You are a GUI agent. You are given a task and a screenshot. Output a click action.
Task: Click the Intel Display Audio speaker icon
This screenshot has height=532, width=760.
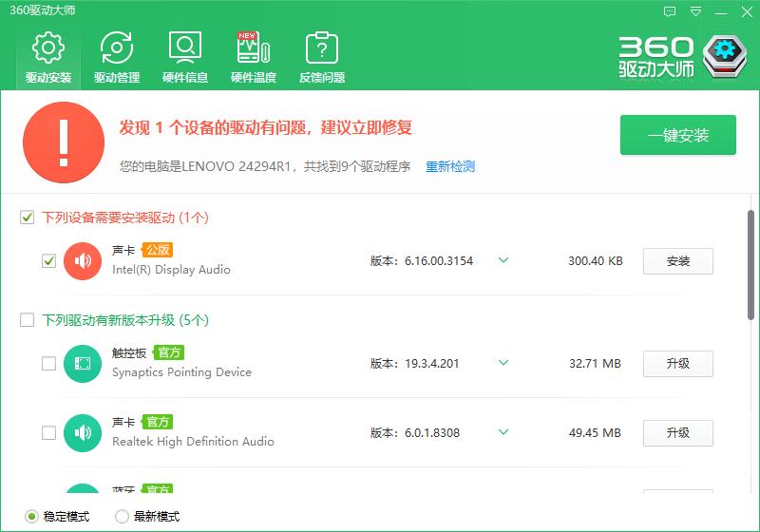pos(83,261)
